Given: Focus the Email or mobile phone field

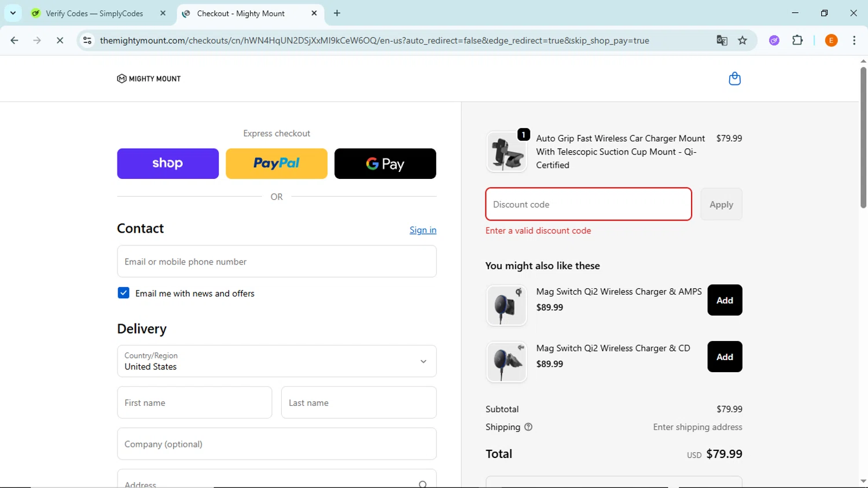Looking at the screenshot, I should 277,261.
